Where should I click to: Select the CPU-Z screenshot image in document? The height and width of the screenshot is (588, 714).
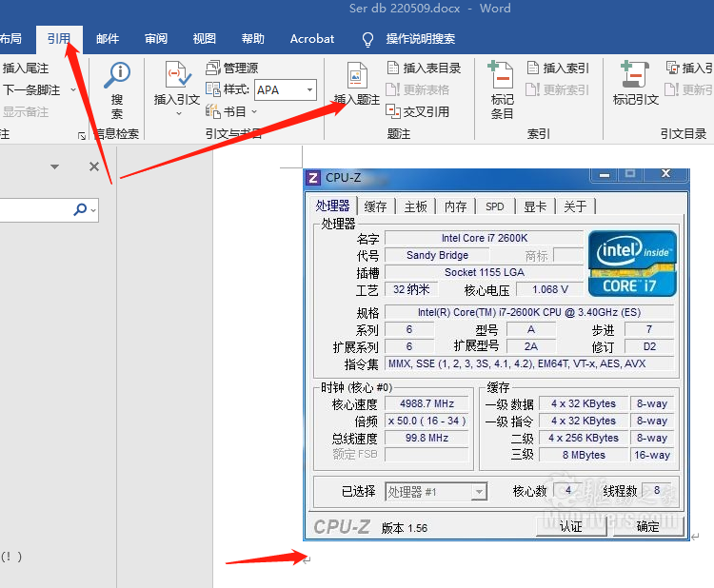pyautogui.click(x=496, y=355)
